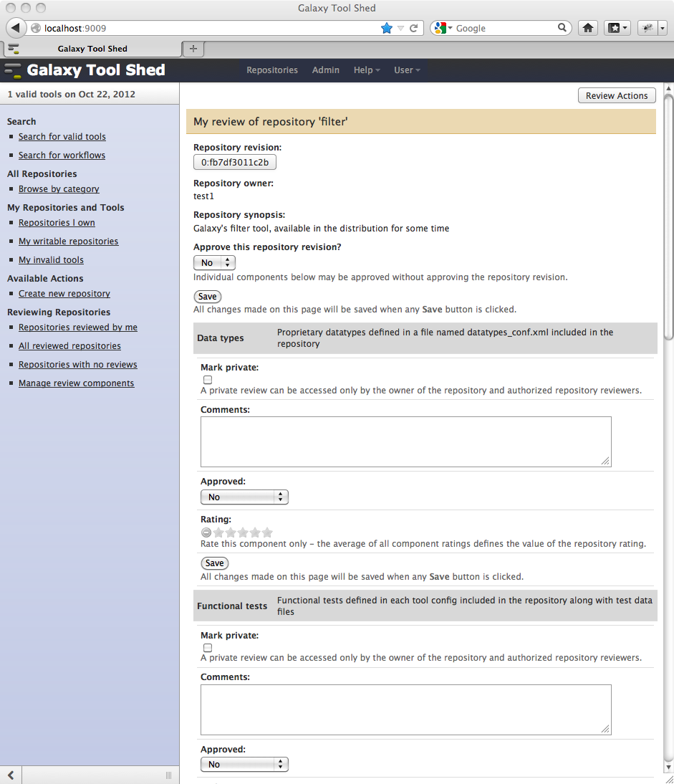
Task: Click the magnifier in the Google search box
Action: pos(562,27)
